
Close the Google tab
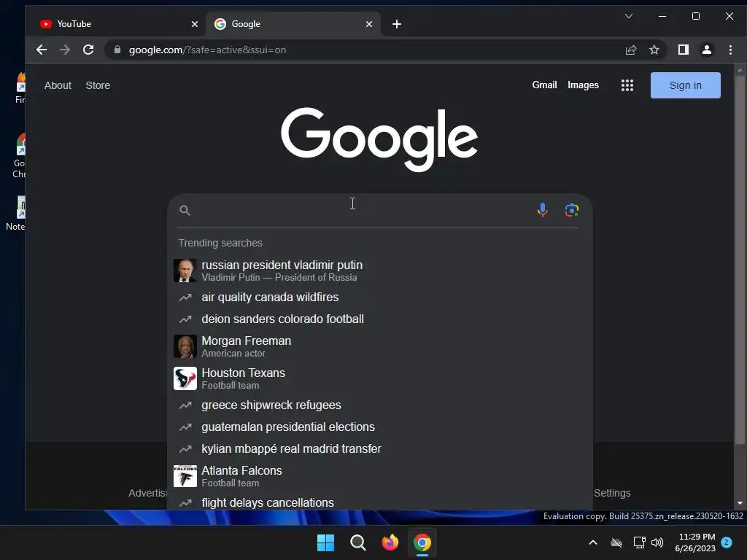[368, 24]
